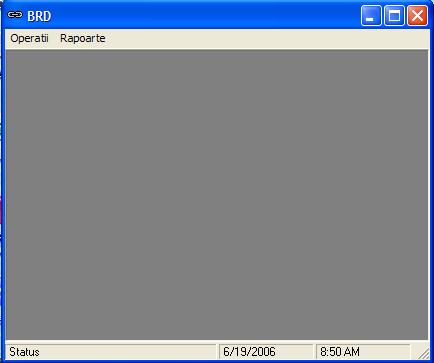434x363 pixels.
Task: Click the resize grip in status bar corner
Action: (423, 353)
